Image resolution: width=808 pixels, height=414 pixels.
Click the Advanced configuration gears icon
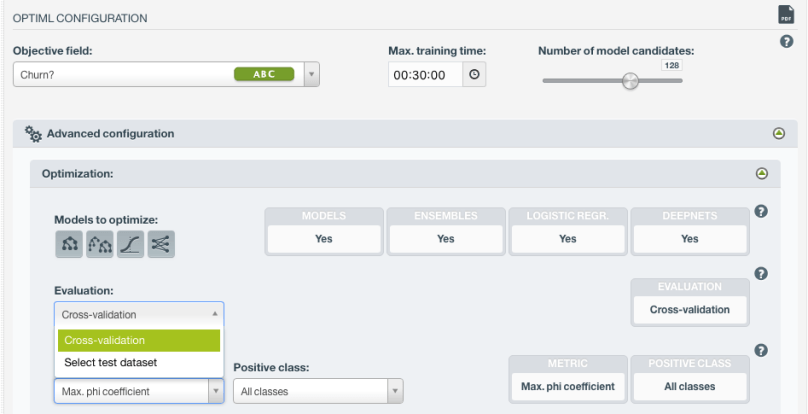coord(33,134)
